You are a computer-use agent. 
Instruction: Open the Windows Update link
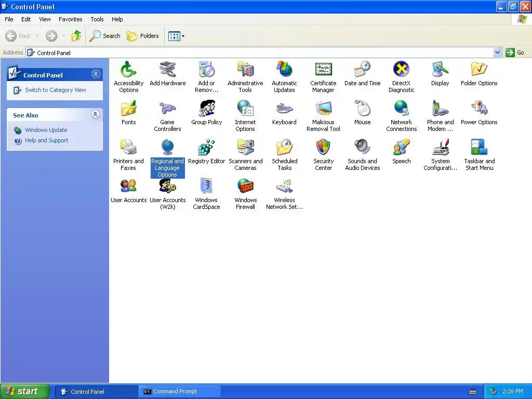pos(46,130)
